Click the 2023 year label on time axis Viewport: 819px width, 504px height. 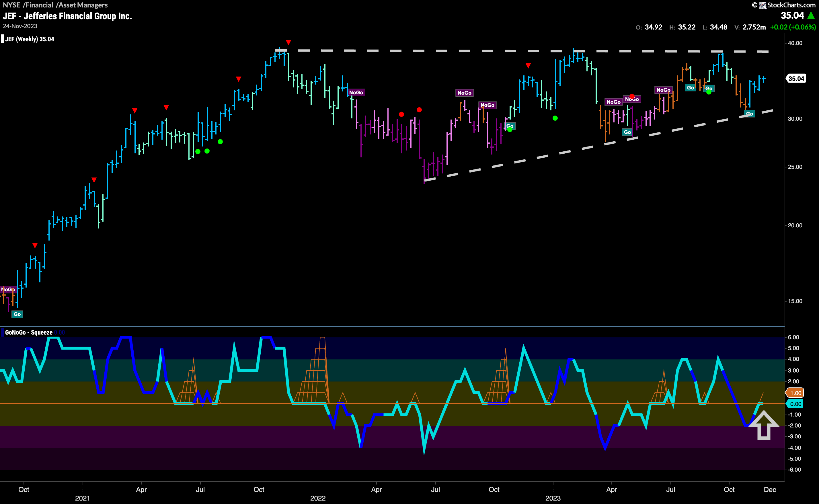[553, 498]
